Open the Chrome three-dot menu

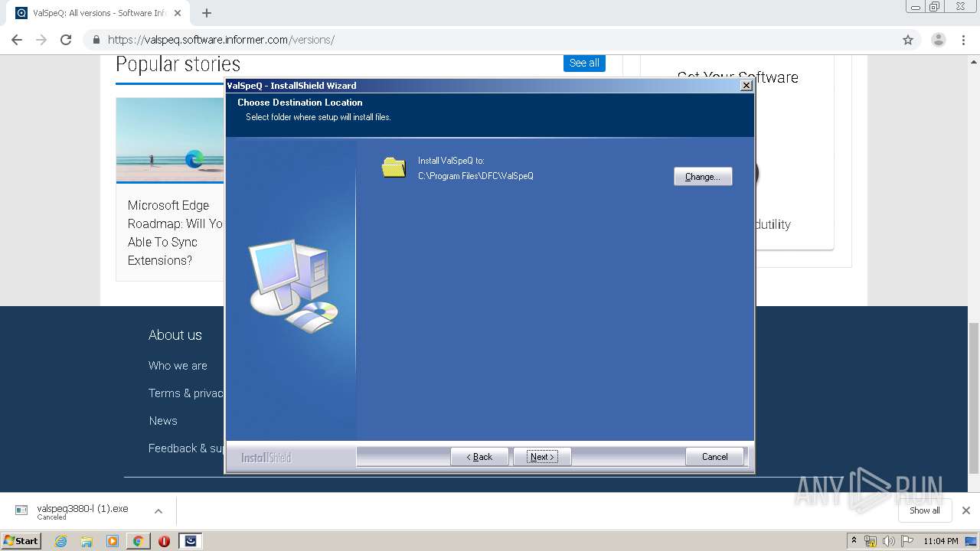(963, 40)
